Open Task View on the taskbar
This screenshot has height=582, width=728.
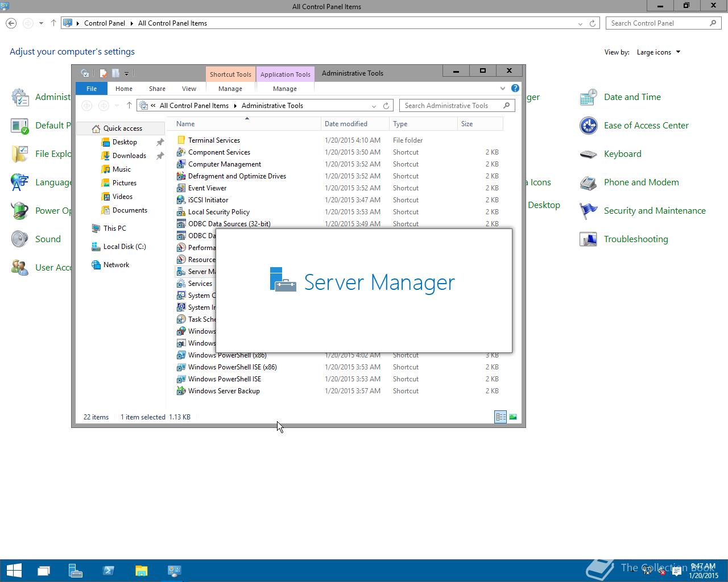click(x=43, y=570)
